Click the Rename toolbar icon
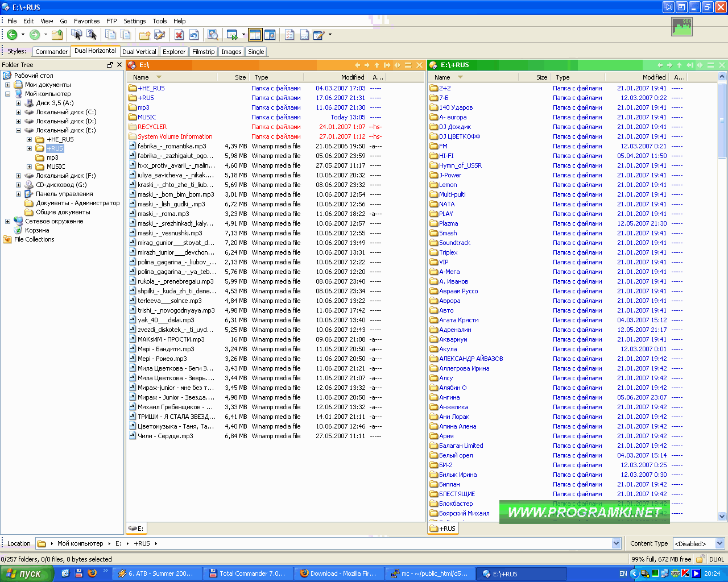The height and width of the screenshot is (582, 728). click(160, 35)
